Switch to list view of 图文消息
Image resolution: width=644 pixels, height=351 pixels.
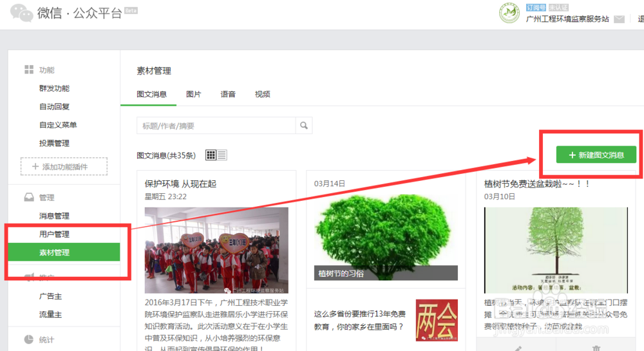(222, 155)
